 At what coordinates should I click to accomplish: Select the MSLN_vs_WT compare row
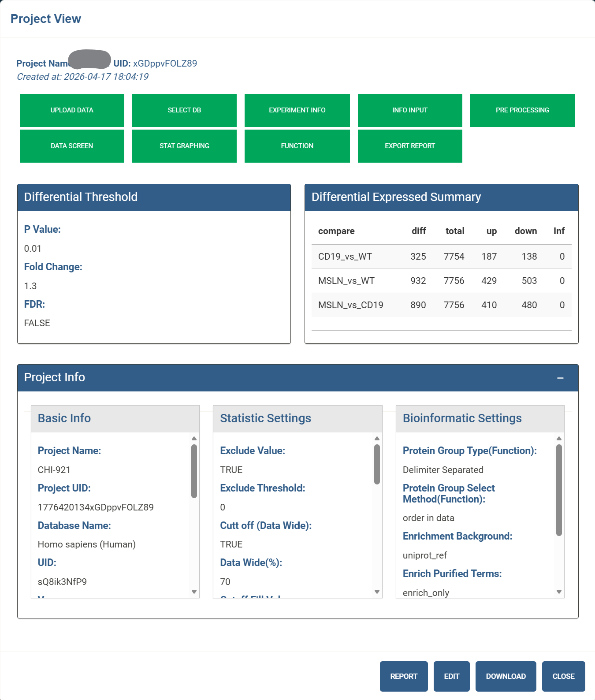click(x=442, y=281)
